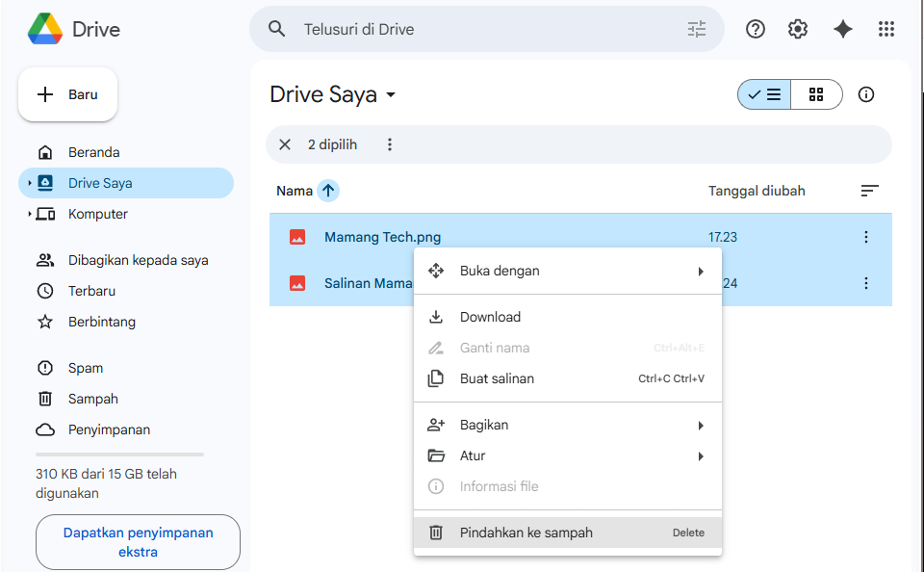Open more actions for Salinan Mama row

[x=865, y=283]
